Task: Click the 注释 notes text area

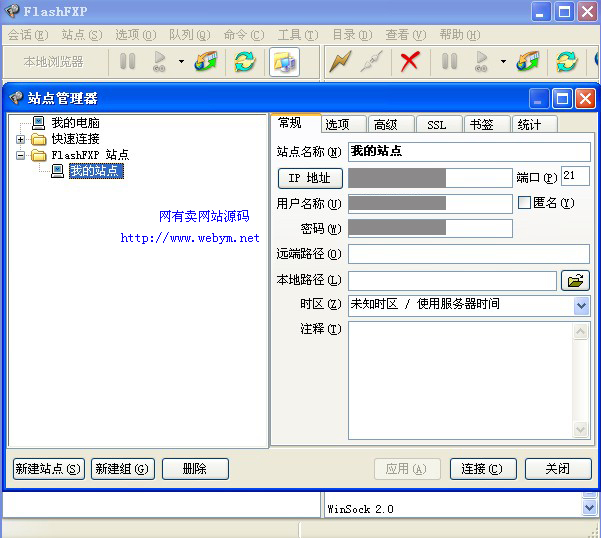Action: click(460, 380)
